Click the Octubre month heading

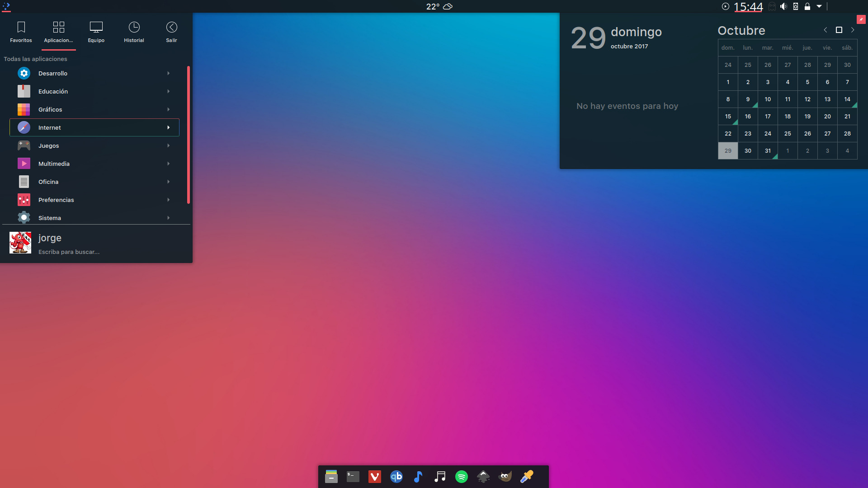click(x=741, y=30)
